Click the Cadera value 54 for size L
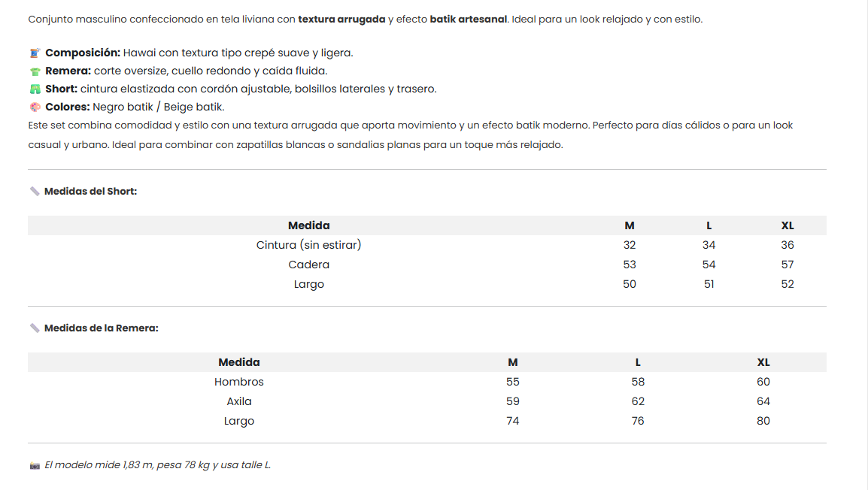The image size is (868, 490). tap(709, 265)
